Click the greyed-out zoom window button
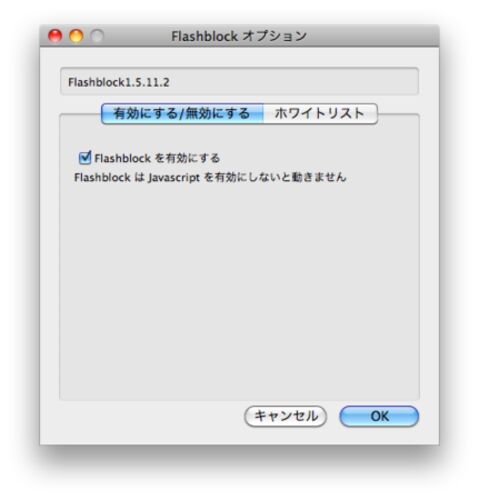Viewport: 479px width, 500px height. [x=97, y=36]
